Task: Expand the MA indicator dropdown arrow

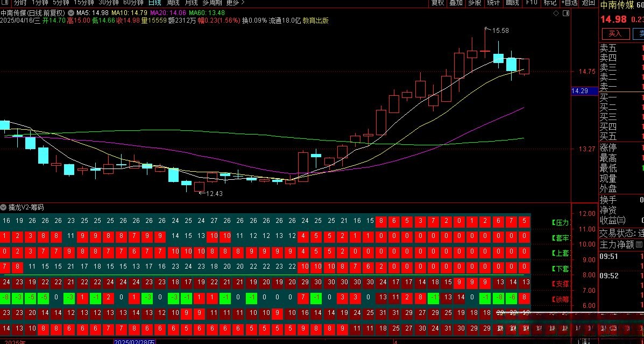Action: pos(72,12)
